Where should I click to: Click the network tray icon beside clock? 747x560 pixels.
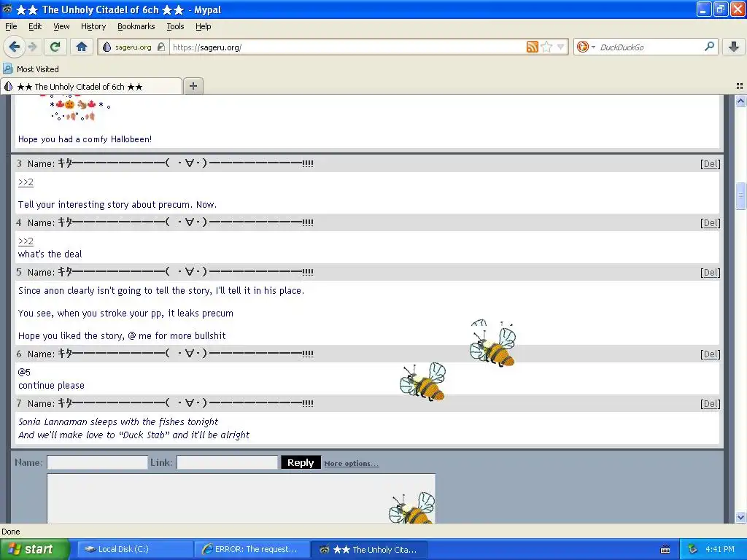tap(692, 549)
